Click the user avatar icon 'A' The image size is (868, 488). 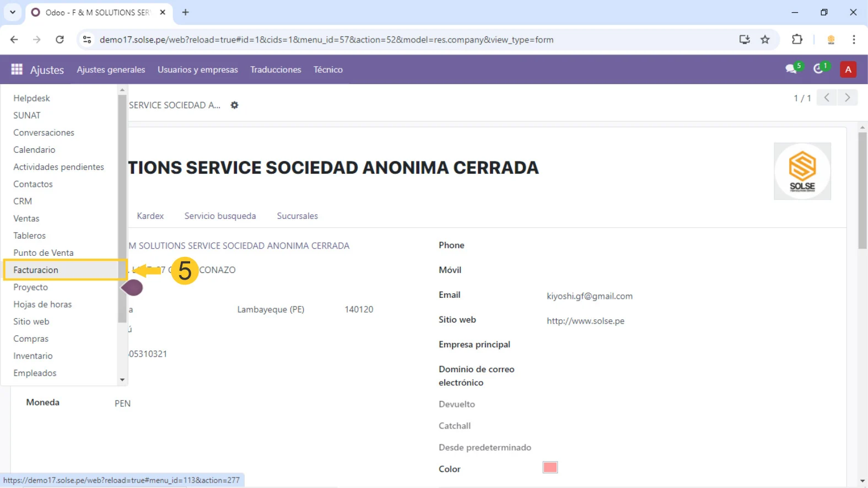pyautogui.click(x=848, y=69)
